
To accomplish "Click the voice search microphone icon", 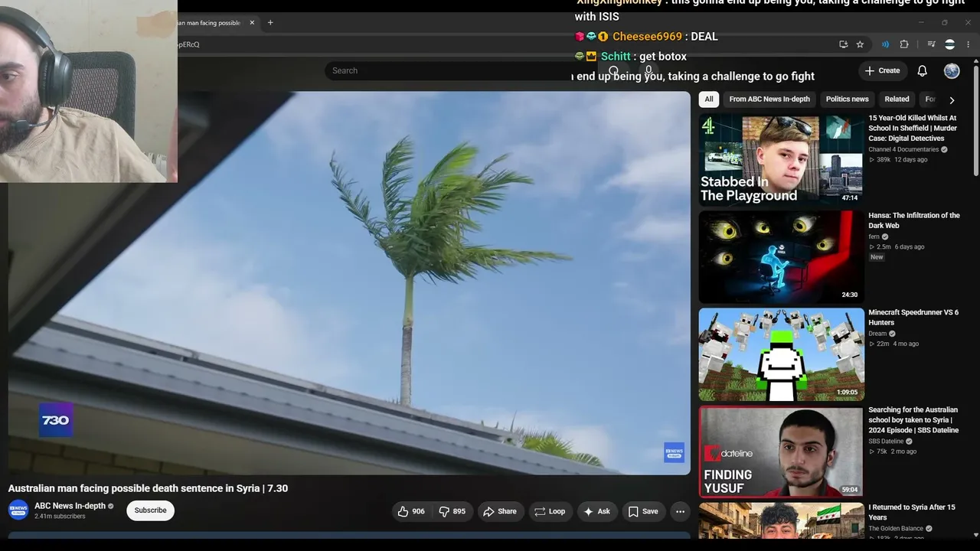I will point(648,70).
